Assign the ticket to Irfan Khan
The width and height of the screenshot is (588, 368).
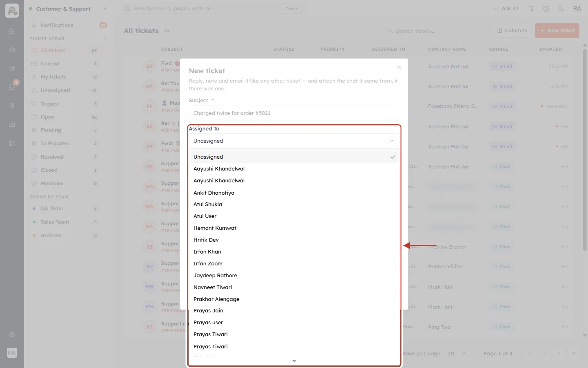(294, 252)
